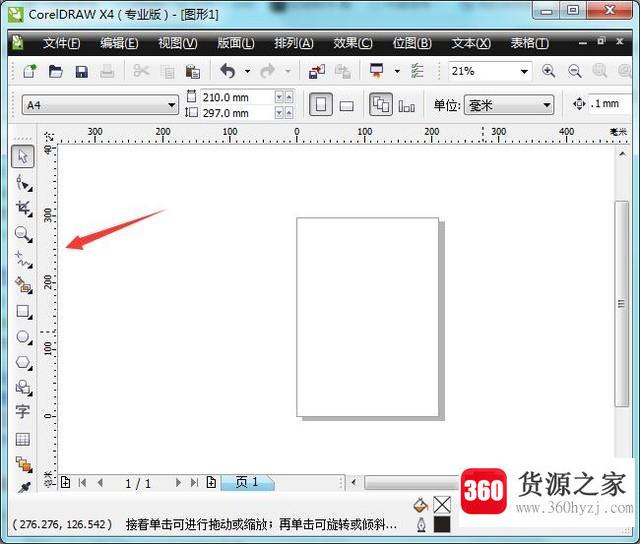This screenshot has width=640, height=544.
Task: Select the Zoom magnifier tool in toolbox
Action: 23,234
